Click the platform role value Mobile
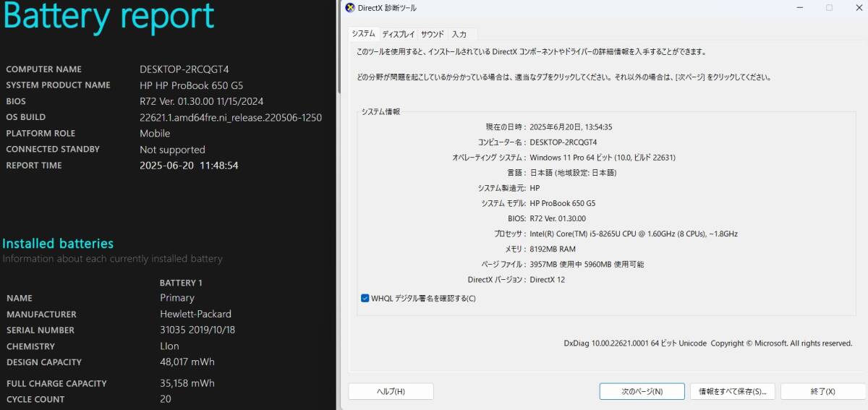Viewport: 868px width, 410px height. [155, 133]
